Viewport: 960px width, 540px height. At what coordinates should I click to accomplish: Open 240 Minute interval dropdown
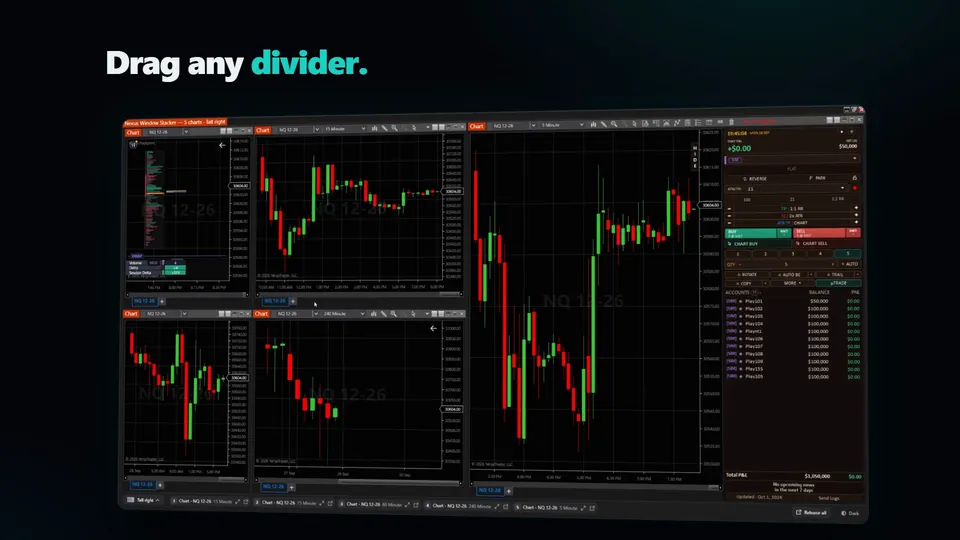click(x=362, y=313)
